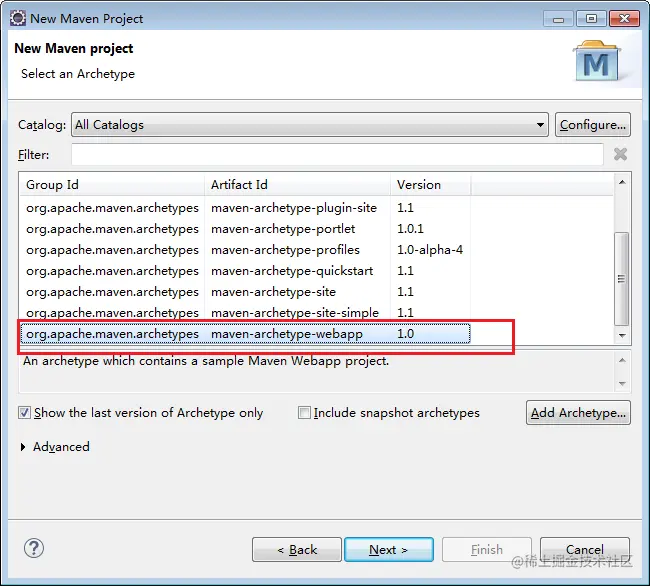Click the help question mark icon

click(x=34, y=548)
